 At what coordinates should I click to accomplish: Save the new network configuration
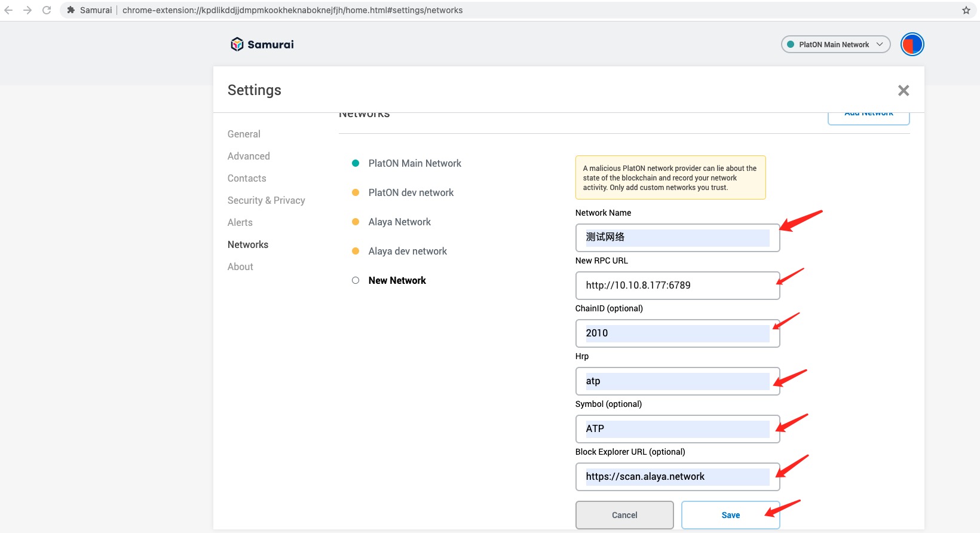pos(730,515)
